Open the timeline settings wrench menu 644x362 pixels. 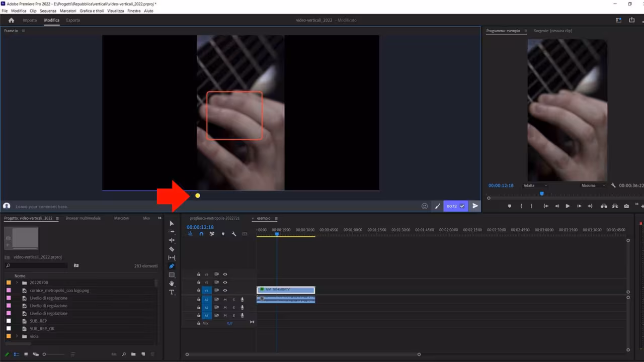click(x=234, y=234)
